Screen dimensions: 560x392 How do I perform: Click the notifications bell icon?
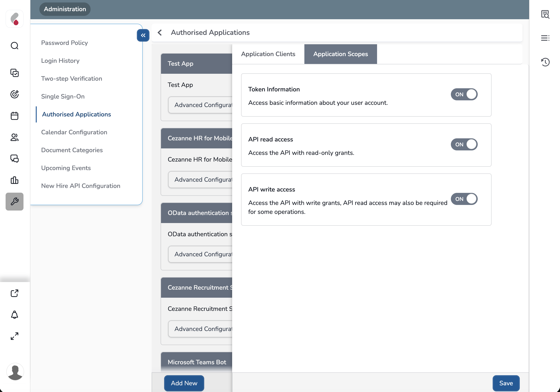15,315
